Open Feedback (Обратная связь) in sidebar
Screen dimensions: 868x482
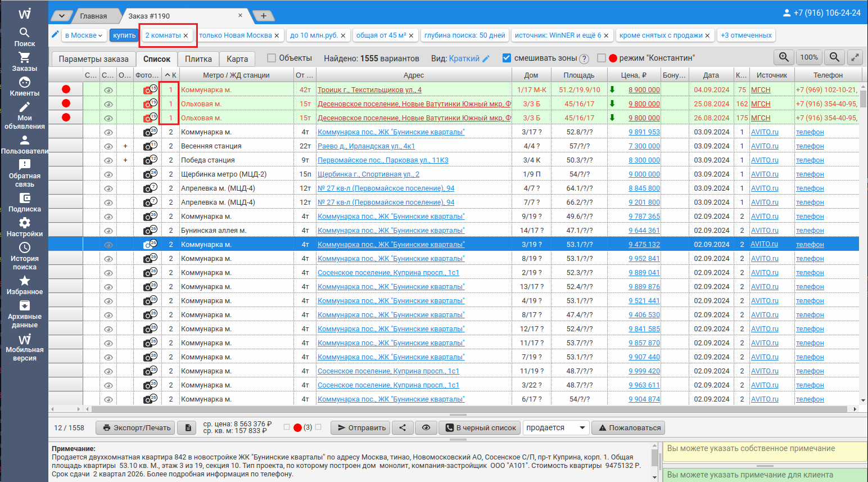coord(24,173)
